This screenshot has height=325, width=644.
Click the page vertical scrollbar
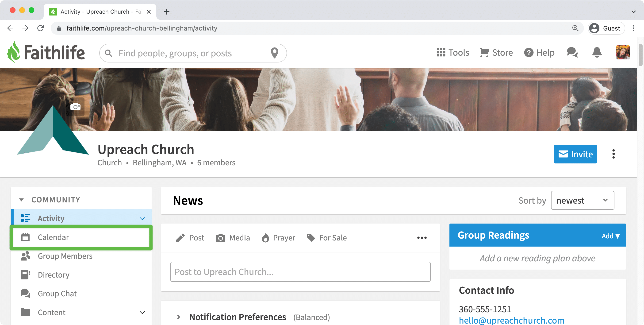click(x=640, y=55)
